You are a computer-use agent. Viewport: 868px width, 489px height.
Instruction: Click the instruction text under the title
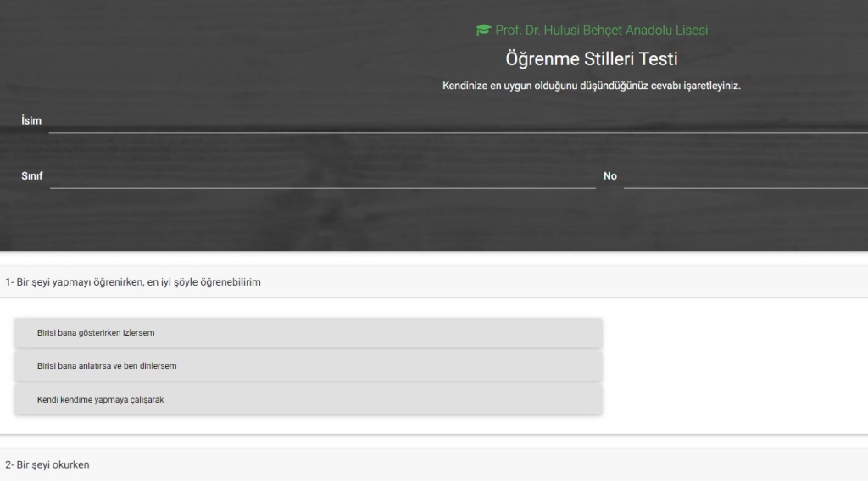591,86
